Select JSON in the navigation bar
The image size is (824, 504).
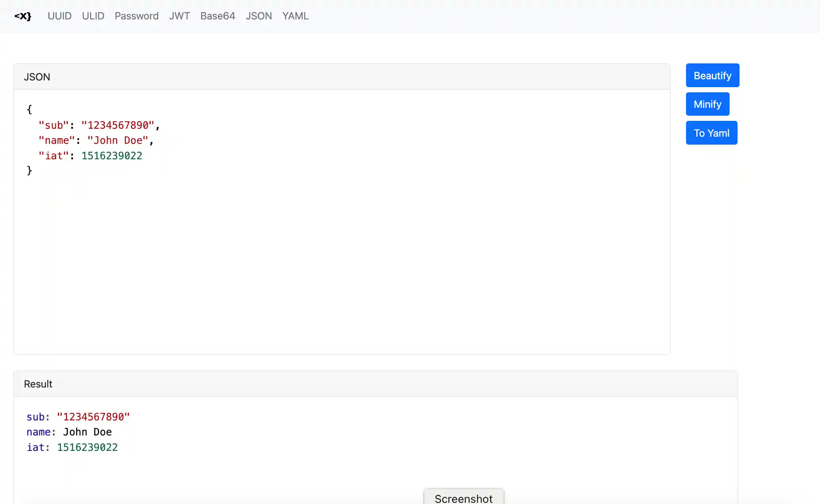[x=259, y=16]
